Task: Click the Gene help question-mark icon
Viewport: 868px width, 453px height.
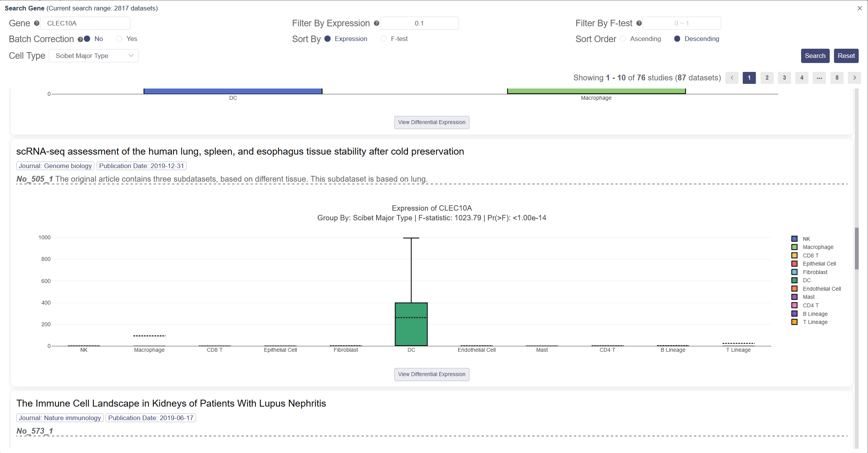Action: pos(37,23)
